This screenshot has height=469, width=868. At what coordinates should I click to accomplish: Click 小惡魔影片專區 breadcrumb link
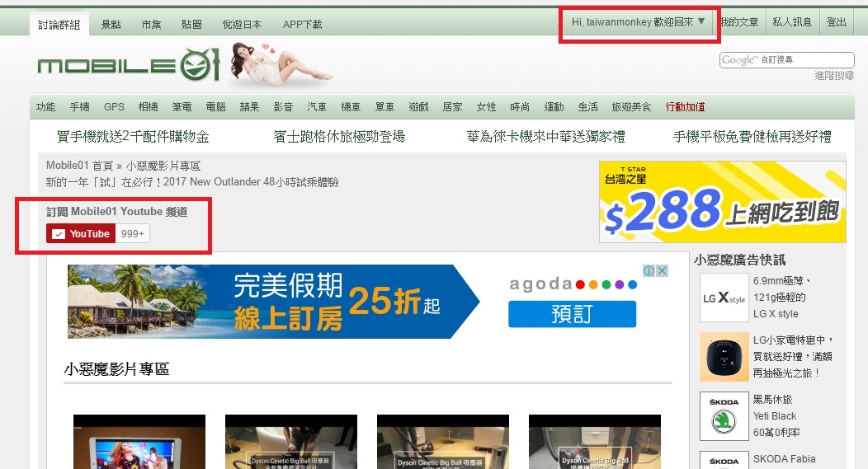[163, 166]
